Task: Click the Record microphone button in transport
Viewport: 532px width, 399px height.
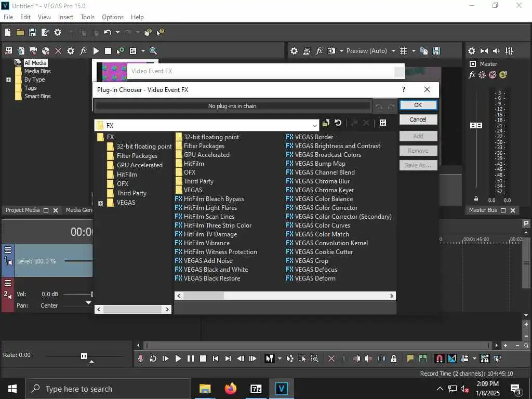Action: pyautogui.click(x=141, y=358)
